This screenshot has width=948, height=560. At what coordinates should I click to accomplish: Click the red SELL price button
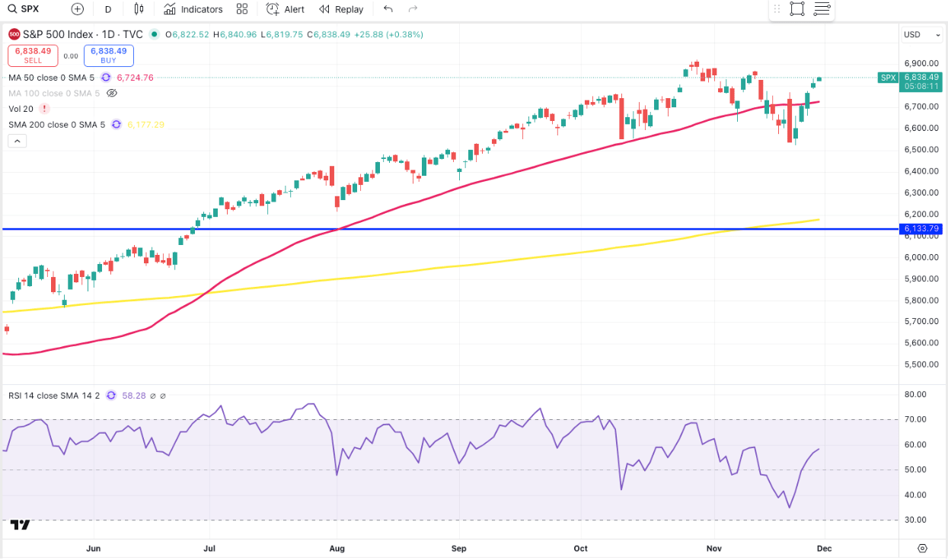[x=33, y=56]
